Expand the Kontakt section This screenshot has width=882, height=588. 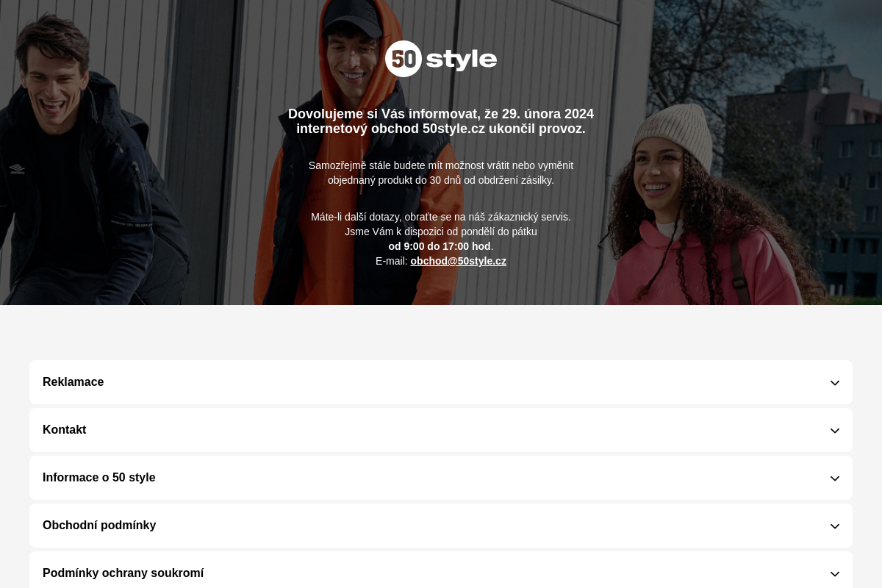441,430
